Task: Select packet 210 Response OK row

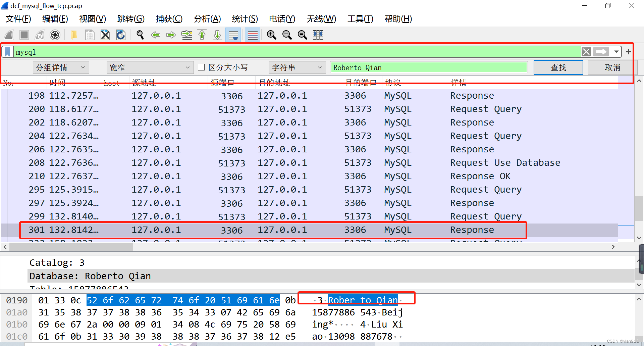Action: pos(309,176)
